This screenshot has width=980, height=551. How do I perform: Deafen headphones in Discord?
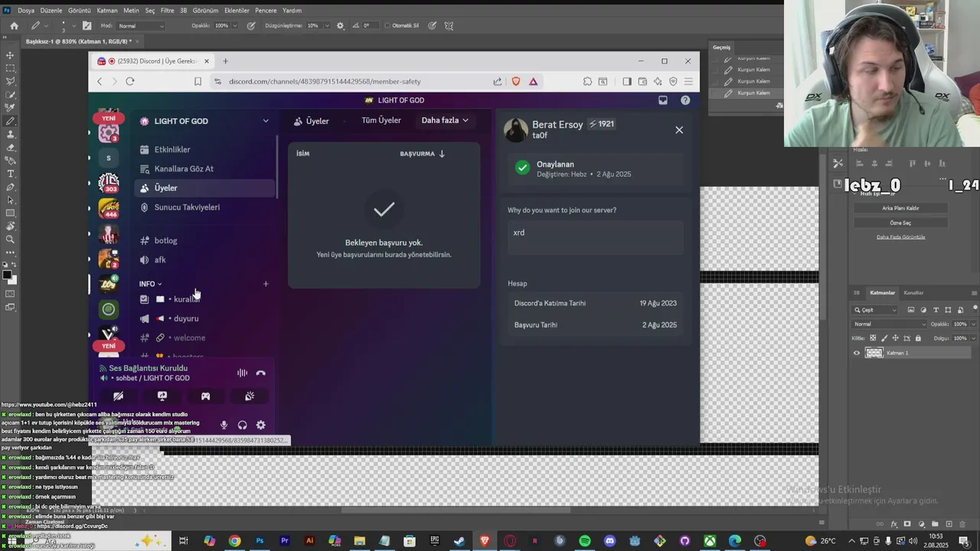pyautogui.click(x=243, y=425)
